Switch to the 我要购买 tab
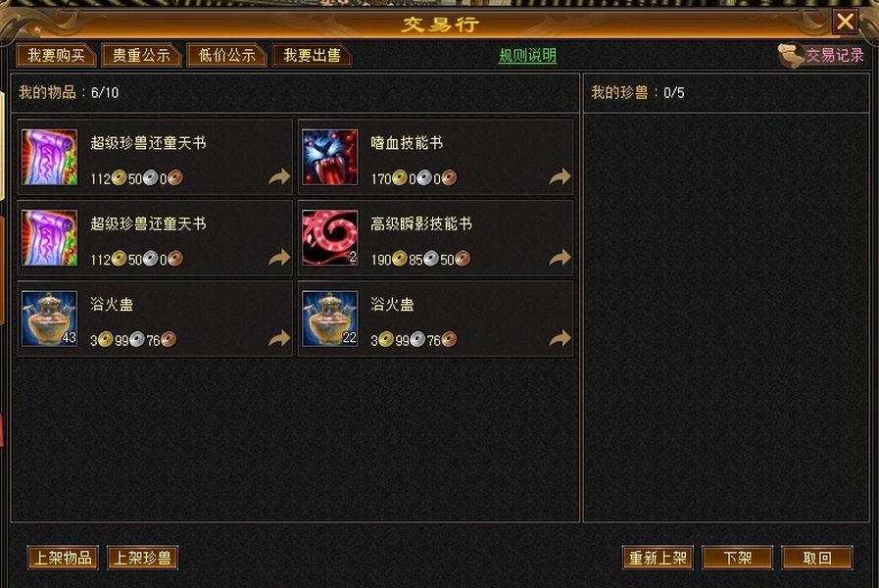 pyautogui.click(x=56, y=56)
